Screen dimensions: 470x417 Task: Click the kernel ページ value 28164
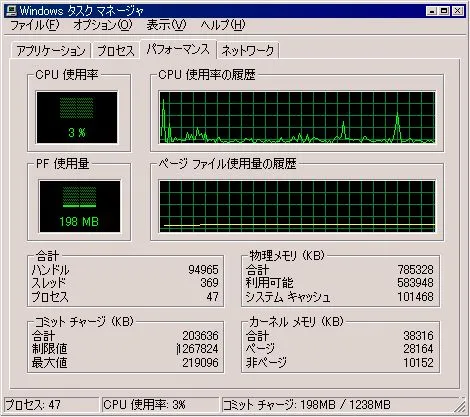pyautogui.click(x=419, y=349)
